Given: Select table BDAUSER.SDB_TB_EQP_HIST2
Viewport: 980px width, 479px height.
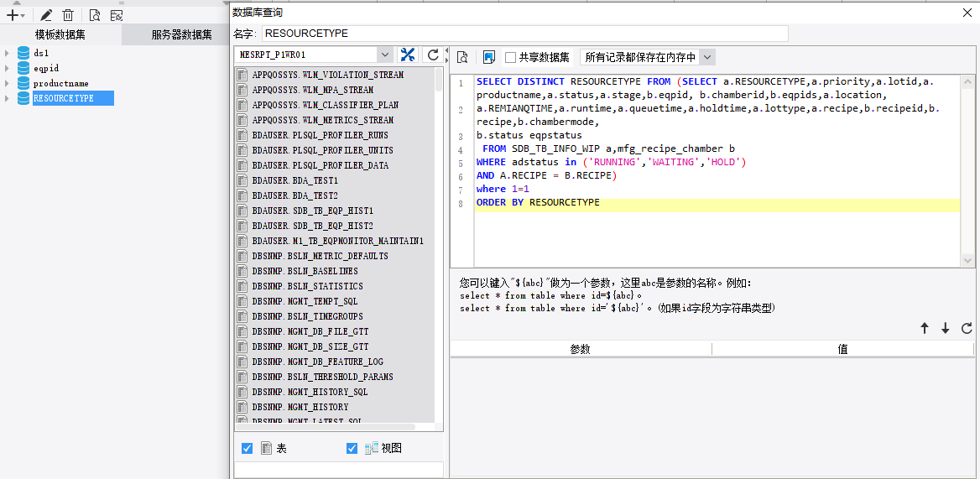Looking at the screenshot, I should tap(312, 226).
